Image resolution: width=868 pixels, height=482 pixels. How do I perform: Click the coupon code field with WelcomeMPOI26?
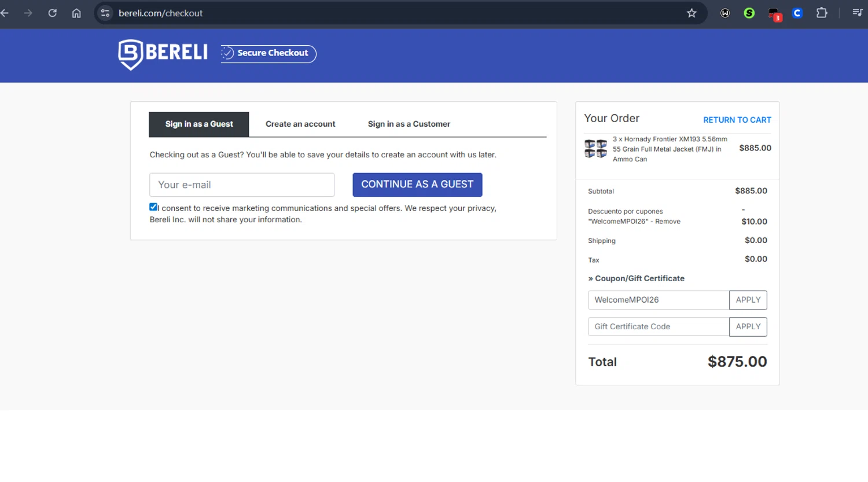click(659, 300)
